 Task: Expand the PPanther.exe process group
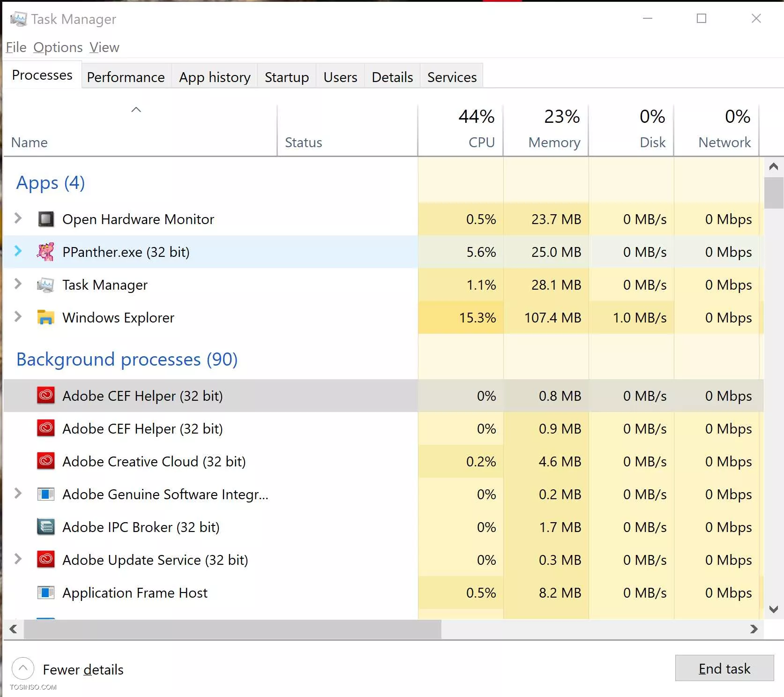pos(18,251)
